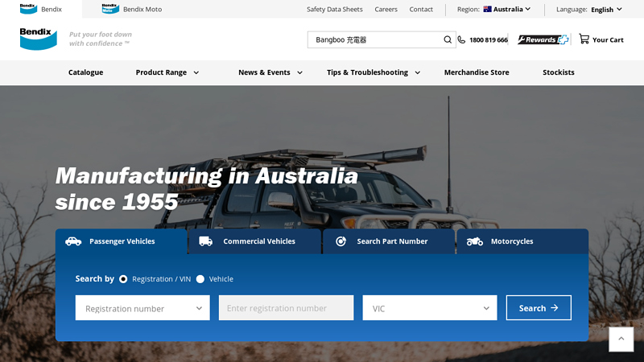This screenshot has height=362, width=644.
Task: Select the Registration / VIN radio button
Action: coord(123,279)
